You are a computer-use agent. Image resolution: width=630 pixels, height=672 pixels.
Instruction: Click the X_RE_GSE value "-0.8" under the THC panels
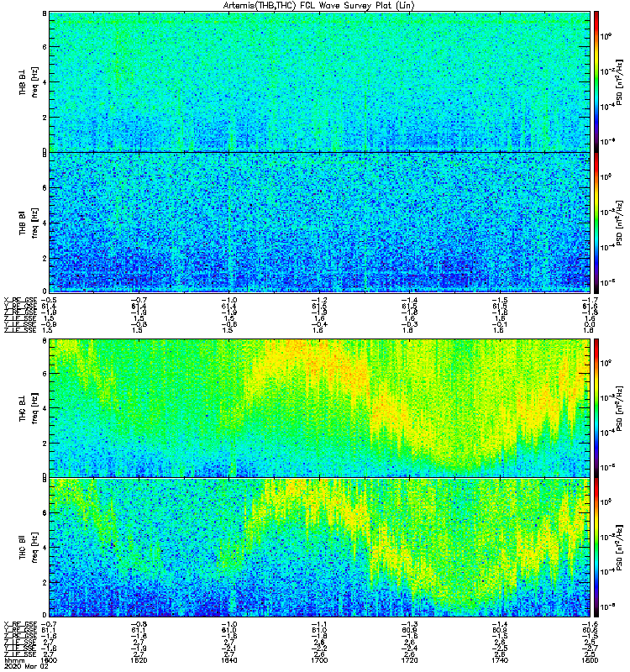click(x=139, y=624)
